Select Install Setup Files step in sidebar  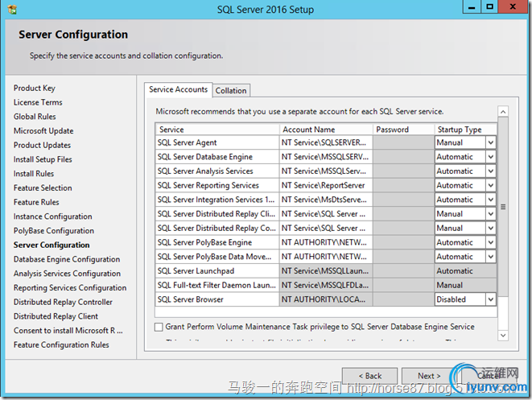pyautogui.click(x=43, y=159)
